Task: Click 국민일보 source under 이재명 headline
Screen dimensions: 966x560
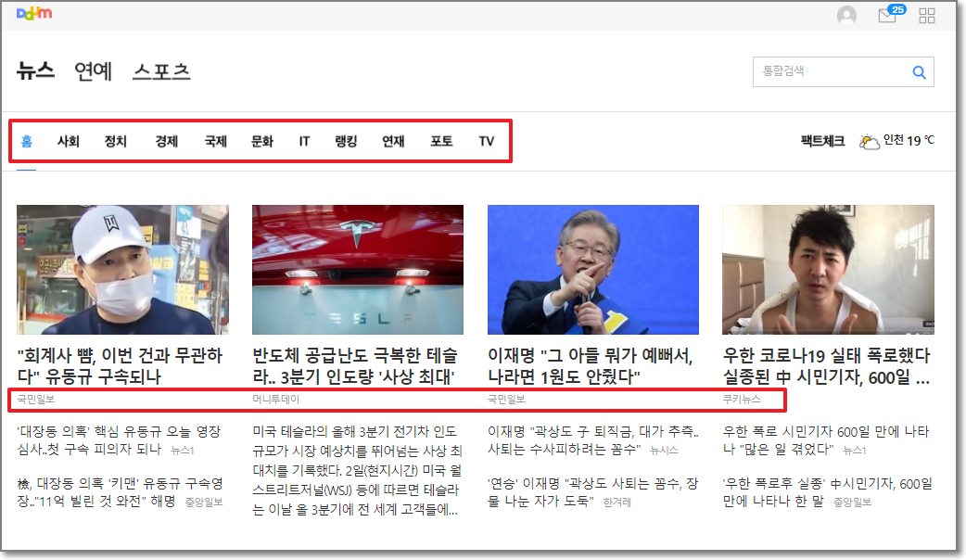Action: click(x=506, y=400)
